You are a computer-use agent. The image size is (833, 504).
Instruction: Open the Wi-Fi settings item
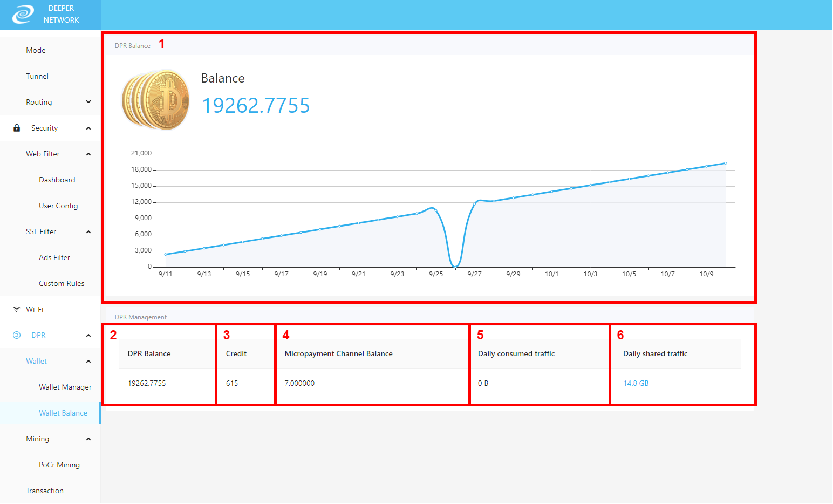(35, 309)
